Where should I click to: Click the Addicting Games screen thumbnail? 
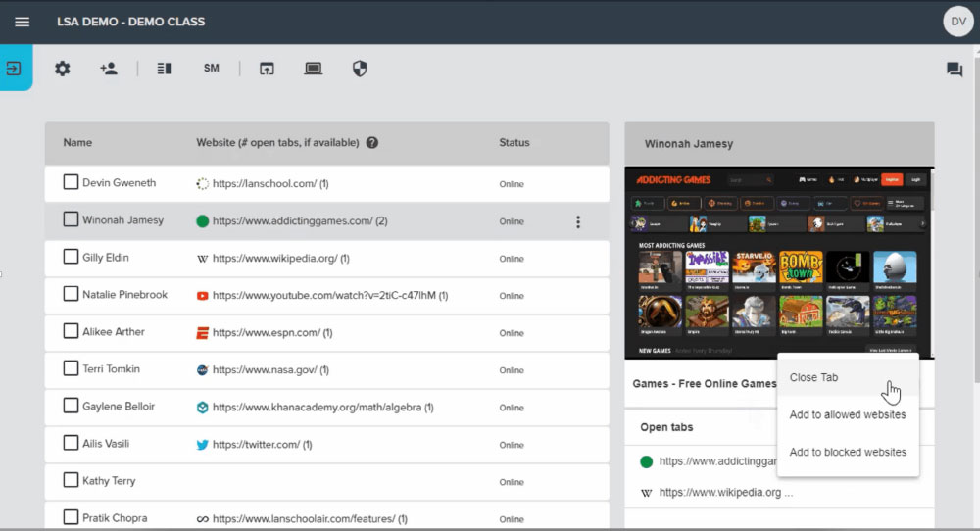point(779,265)
